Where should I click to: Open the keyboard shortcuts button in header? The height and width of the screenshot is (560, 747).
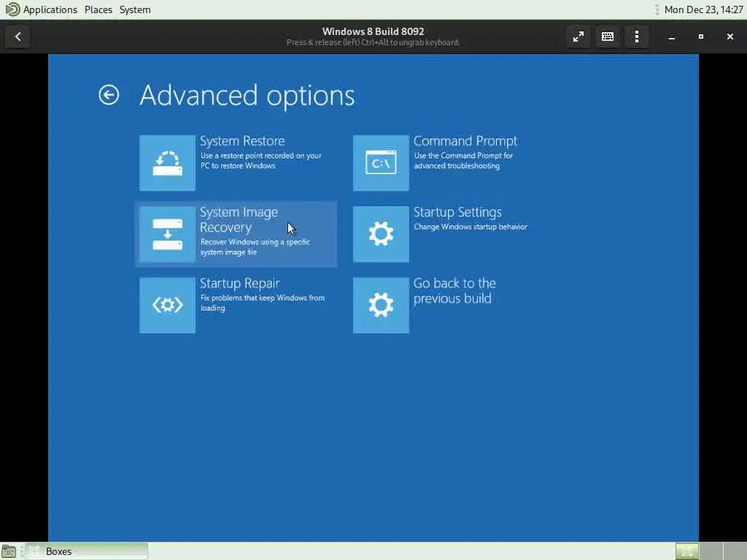point(608,36)
